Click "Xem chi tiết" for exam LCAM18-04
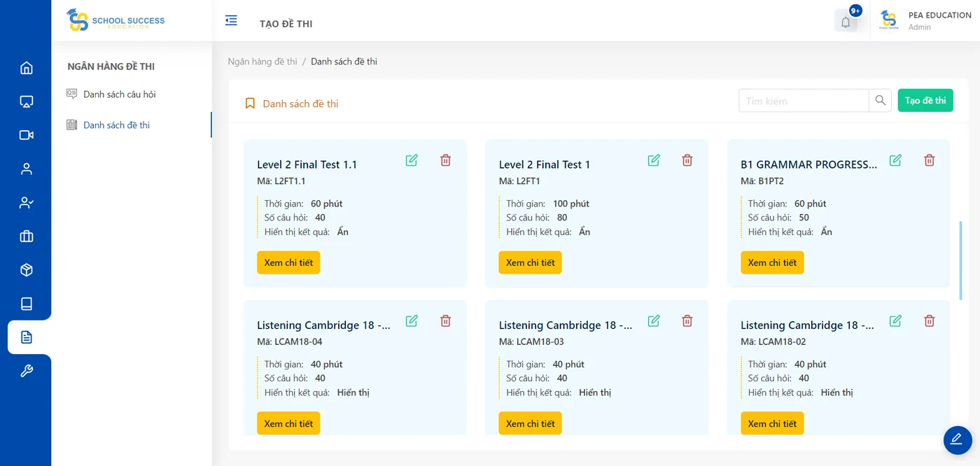The image size is (980, 466). (x=288, y=423)
